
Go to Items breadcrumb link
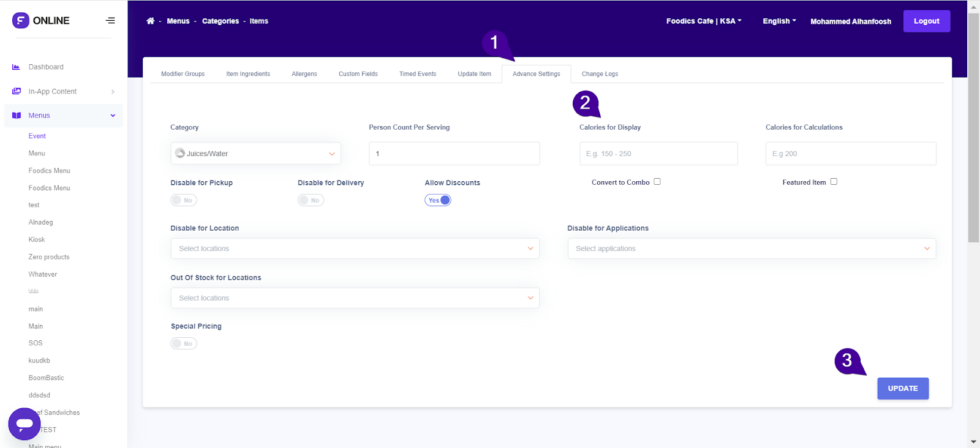pyautogui.click(x=259, y=21)
